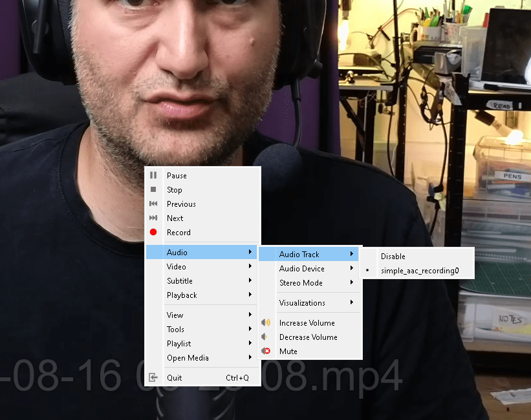Select Pause from the context menu
Viewport: 531px width, 420px height.
point(202,175)
